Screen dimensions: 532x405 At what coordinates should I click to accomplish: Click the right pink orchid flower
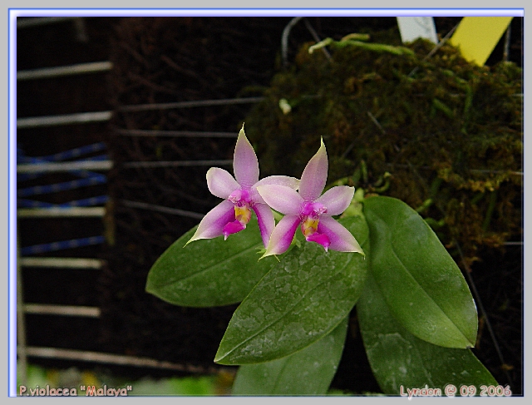312,208
